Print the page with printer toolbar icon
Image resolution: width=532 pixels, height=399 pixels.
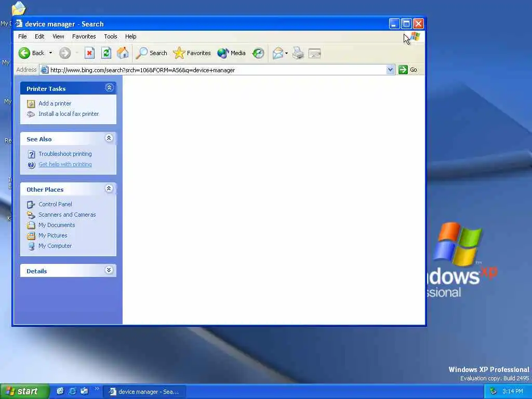[x=298, y=54]
